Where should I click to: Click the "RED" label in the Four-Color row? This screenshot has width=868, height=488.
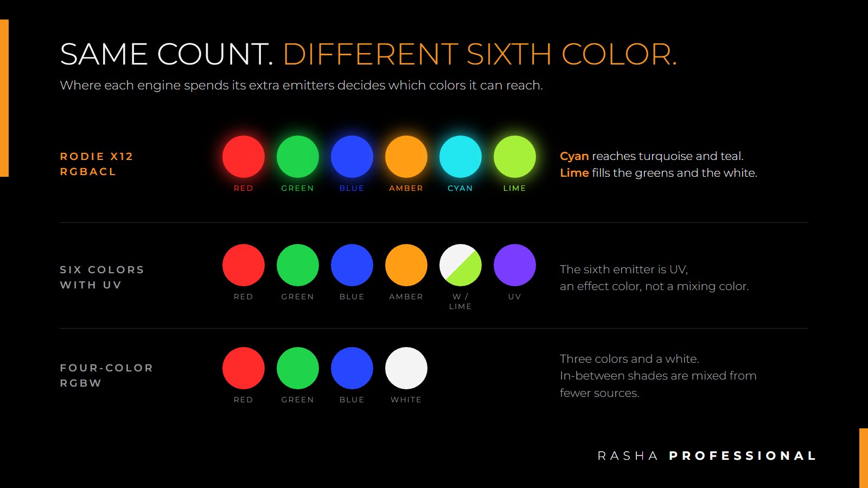click(244, 400)
